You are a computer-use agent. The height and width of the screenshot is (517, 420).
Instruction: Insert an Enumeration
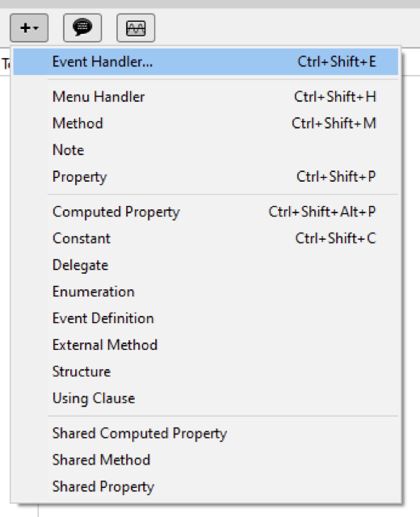coord(206,292)
